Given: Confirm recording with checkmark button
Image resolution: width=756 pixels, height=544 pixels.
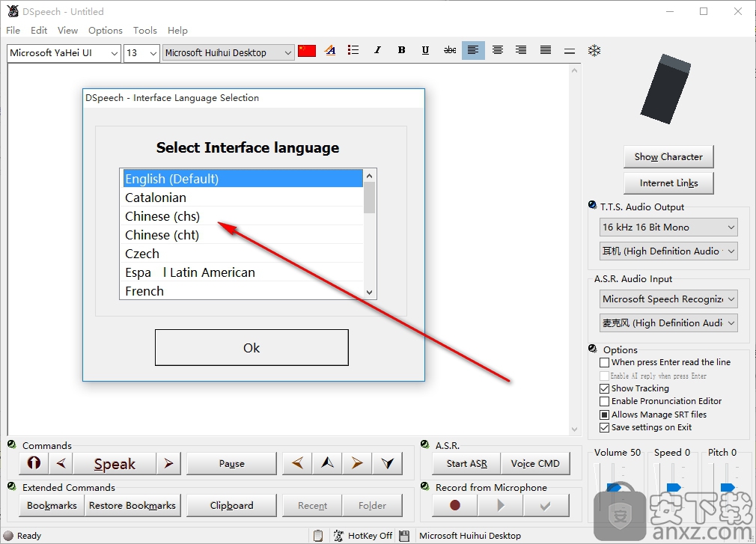Looking at the screenshot, I should click(546, 505).
